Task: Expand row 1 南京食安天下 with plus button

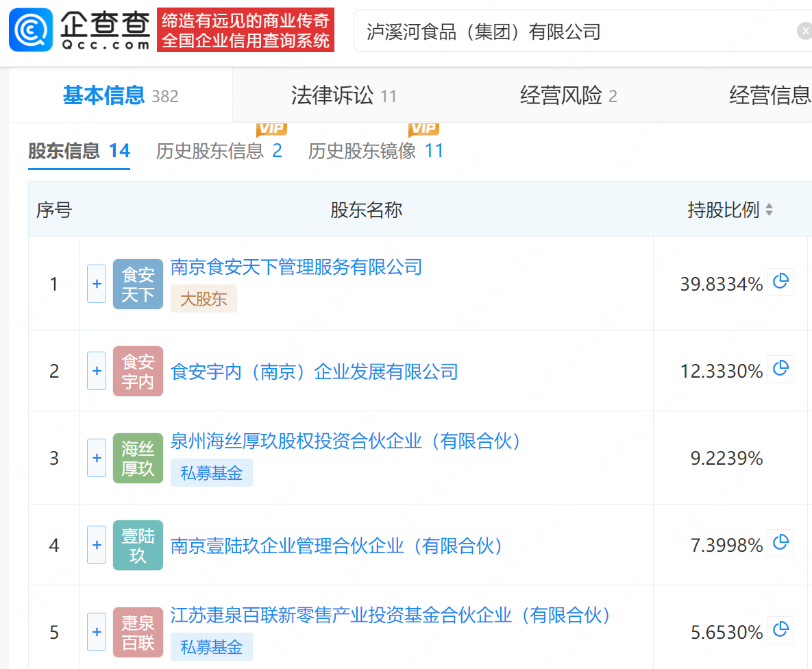Action: [x=97, y=284]
